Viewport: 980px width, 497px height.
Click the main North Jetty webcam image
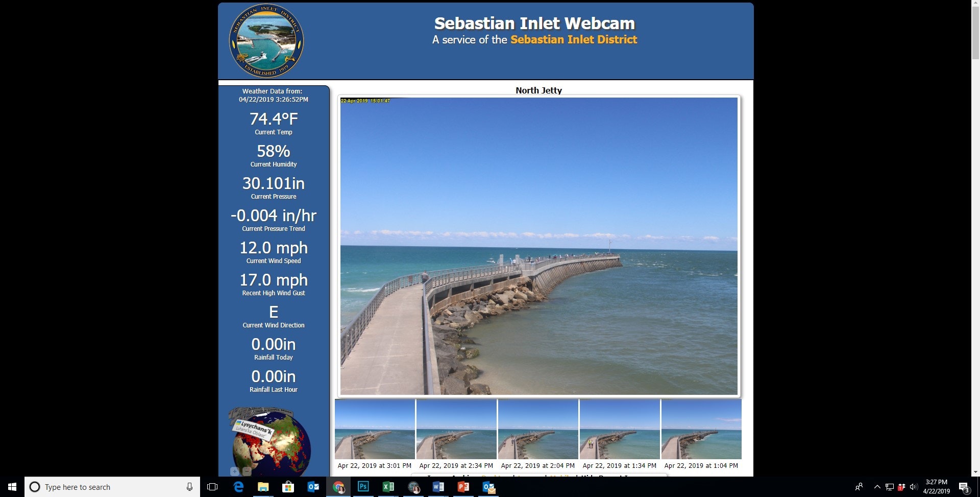[538, 246]
